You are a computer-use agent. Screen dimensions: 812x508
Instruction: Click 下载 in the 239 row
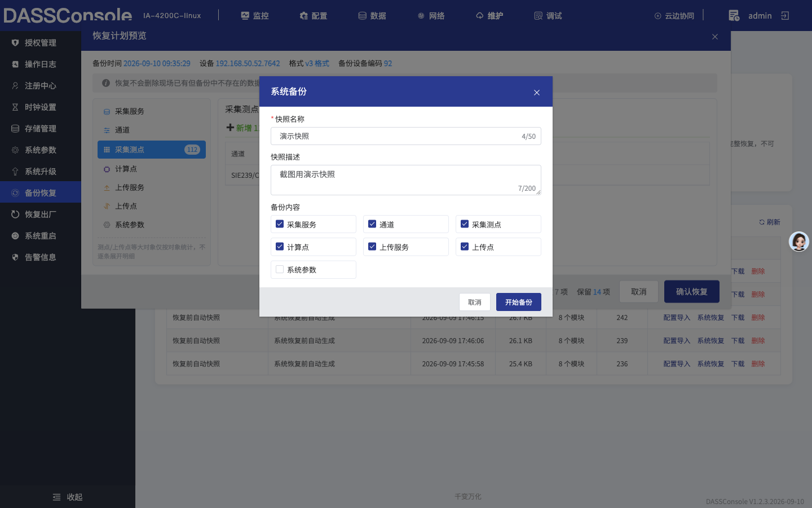pyautogui.click(x=738, y=341)
